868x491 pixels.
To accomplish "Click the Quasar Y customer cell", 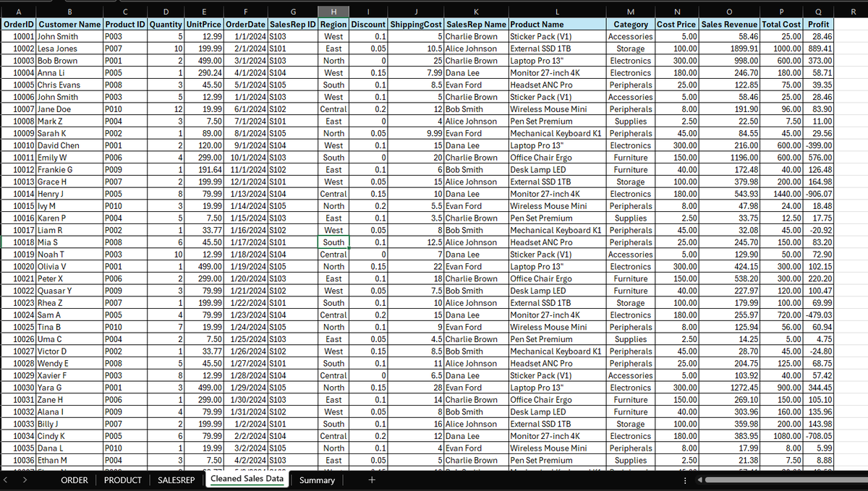I will tap(69, 291).
